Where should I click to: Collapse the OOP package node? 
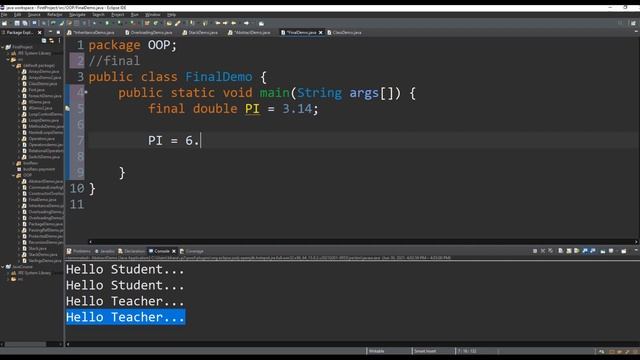point(13,176)
